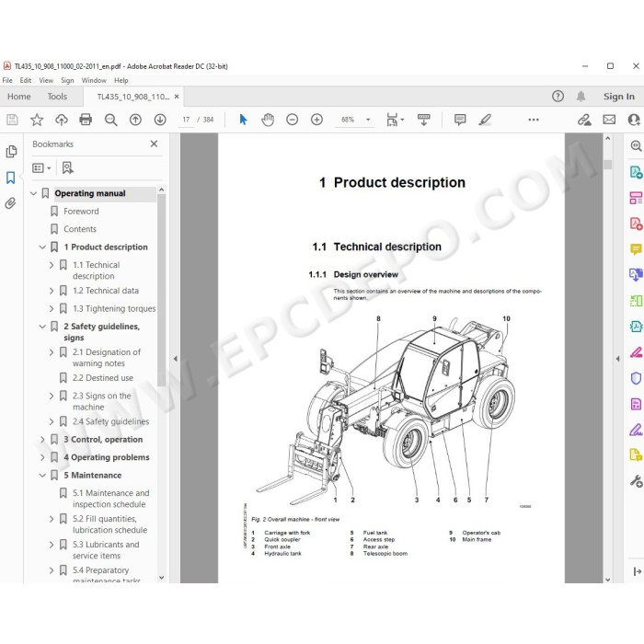Image resolution: width=644 pixels, height=644 pixels.
Task: Open the Help question mark icon
Action: click(558, 96)
